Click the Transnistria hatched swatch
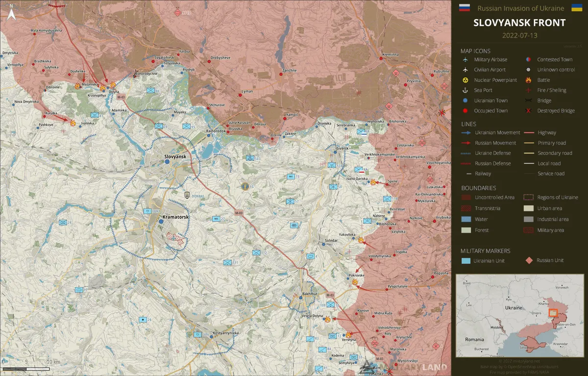The width and height of the screenshot is (588, 376). click(465, 208)
